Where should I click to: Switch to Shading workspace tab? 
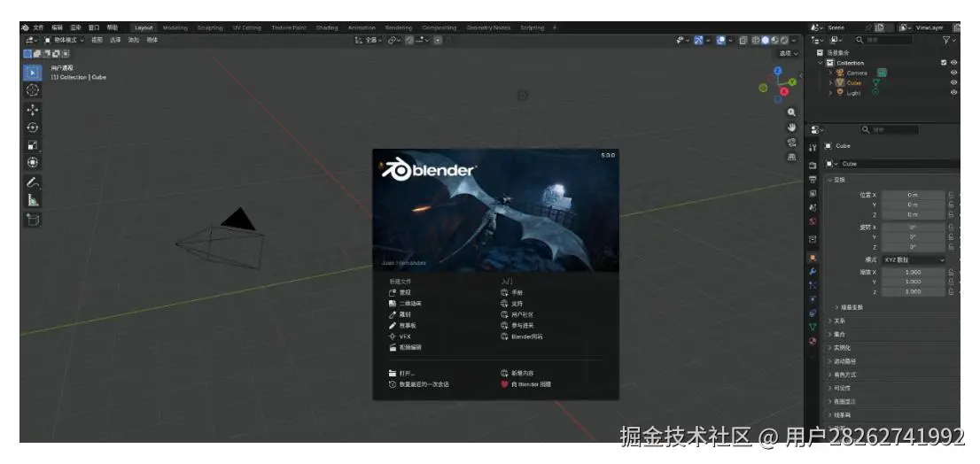pos(327,27)
